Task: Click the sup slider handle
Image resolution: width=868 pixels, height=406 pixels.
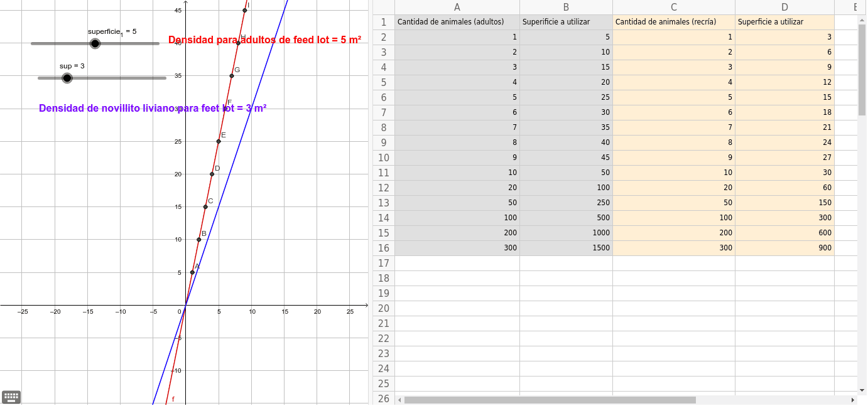Action: pos(67,78)
